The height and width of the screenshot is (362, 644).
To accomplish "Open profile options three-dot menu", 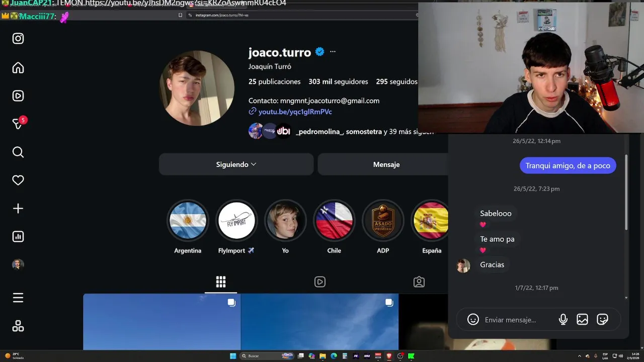I will [x=333, y=52].
